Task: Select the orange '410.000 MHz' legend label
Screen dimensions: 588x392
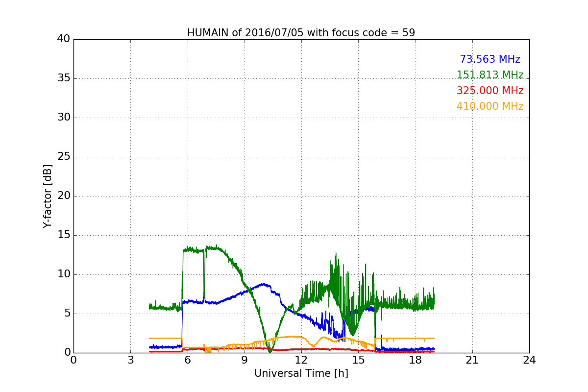Action: [490, 106]
